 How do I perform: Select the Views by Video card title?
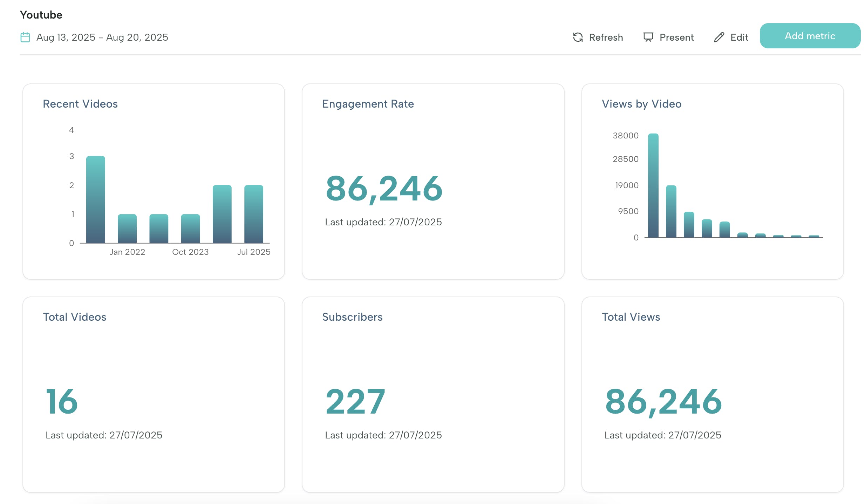(x=642, y=104)
